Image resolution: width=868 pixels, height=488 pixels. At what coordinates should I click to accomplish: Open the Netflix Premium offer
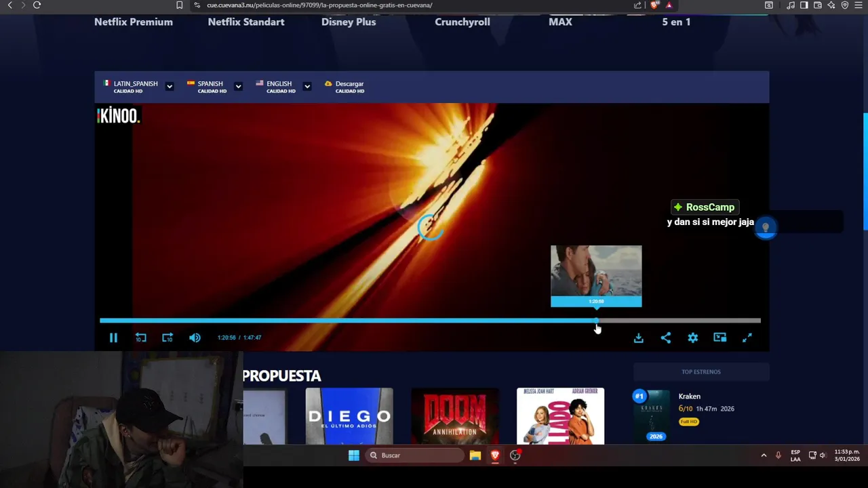pos(134,22)
